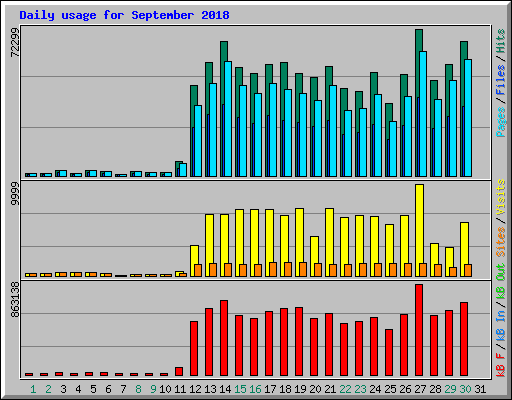Screen dimensions: 512x400
Task: Select day label 13 on the x-axis
Action: coord(210,389)
